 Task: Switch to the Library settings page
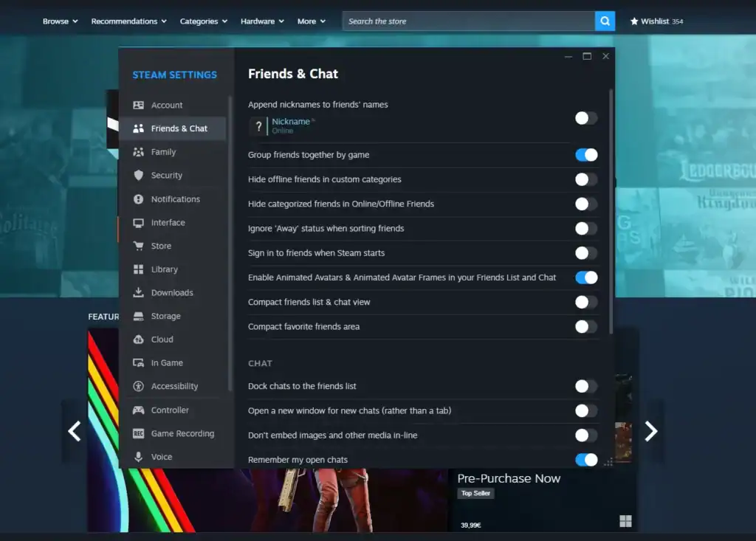click(x=164, y=269)
